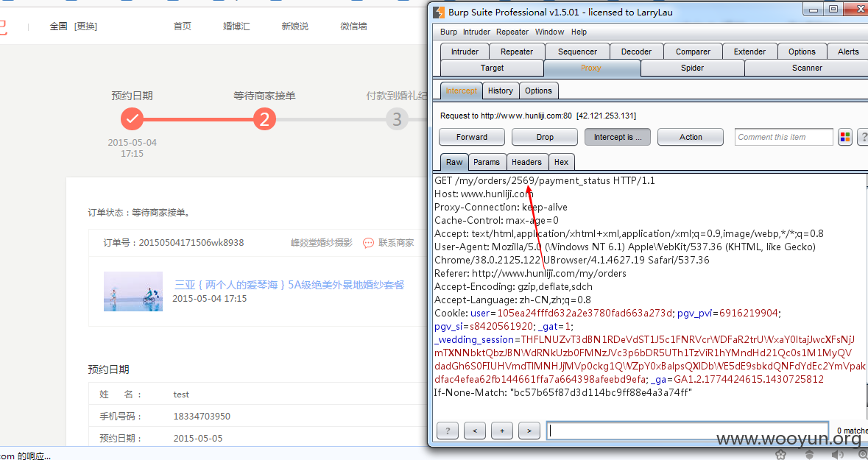Image resolution: width=868 pixels, height=460 pixels.
Task: Switch to the Extender tab
Action: coord(749,52)
